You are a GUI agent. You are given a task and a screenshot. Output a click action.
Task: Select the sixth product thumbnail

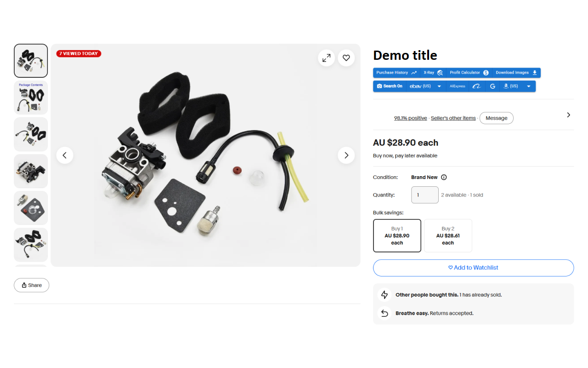tap(31, 245)
